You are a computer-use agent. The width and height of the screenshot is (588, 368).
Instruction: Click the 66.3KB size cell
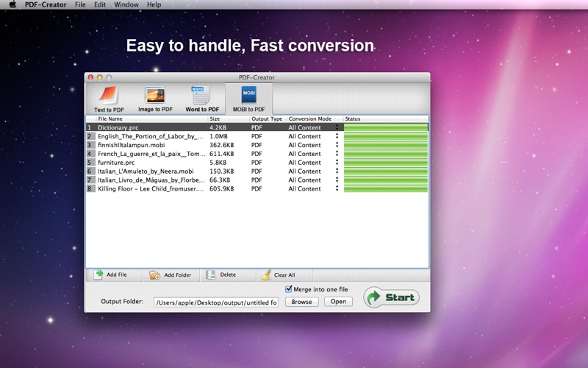pos(219,180)
